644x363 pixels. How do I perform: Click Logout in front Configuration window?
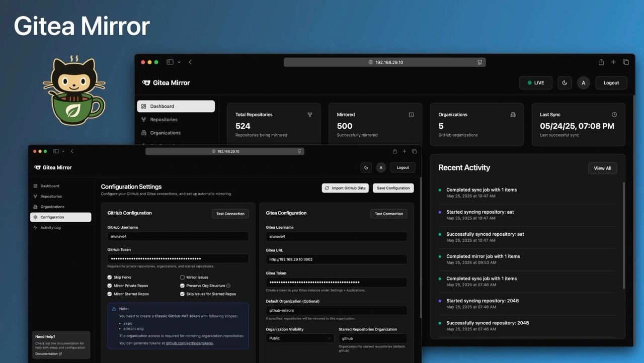pos(403,167)
